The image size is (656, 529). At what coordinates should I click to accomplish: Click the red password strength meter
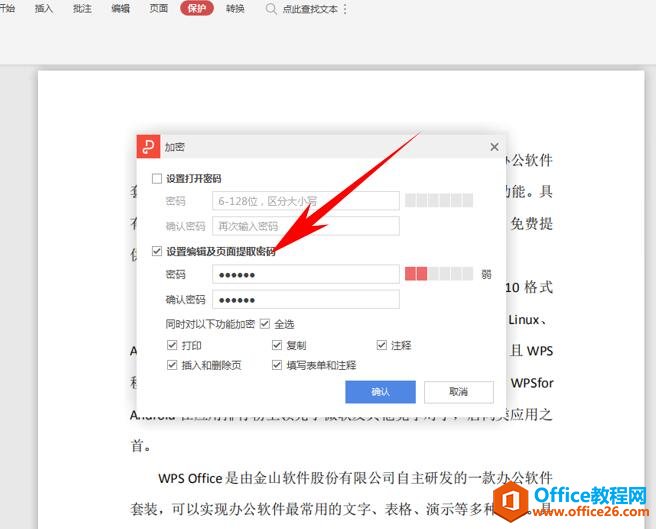tap(439, 274)
